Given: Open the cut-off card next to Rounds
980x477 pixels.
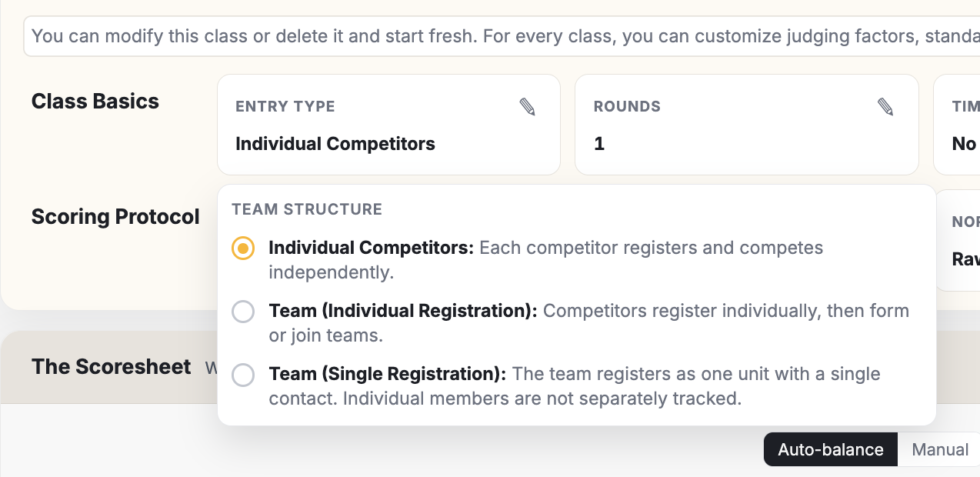Looking at the screenshot, I should pyautogui.click(x=957, y=125).
